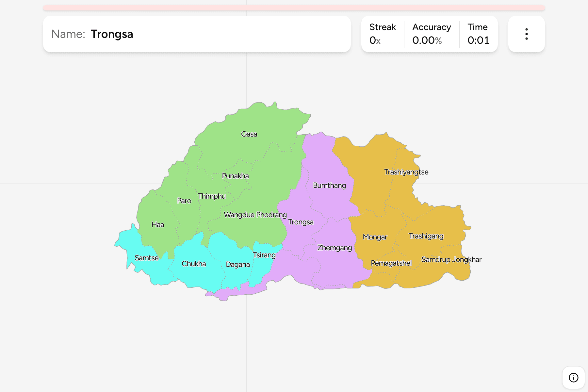The image size is (588, 392).
Task: Select the Gasa district label
Action: (x=249, y=134)
